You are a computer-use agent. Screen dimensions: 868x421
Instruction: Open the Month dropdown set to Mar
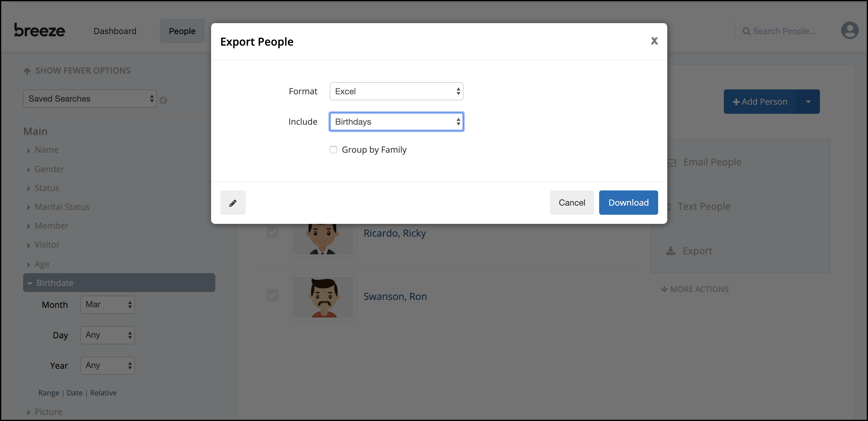tap(107, 305)
